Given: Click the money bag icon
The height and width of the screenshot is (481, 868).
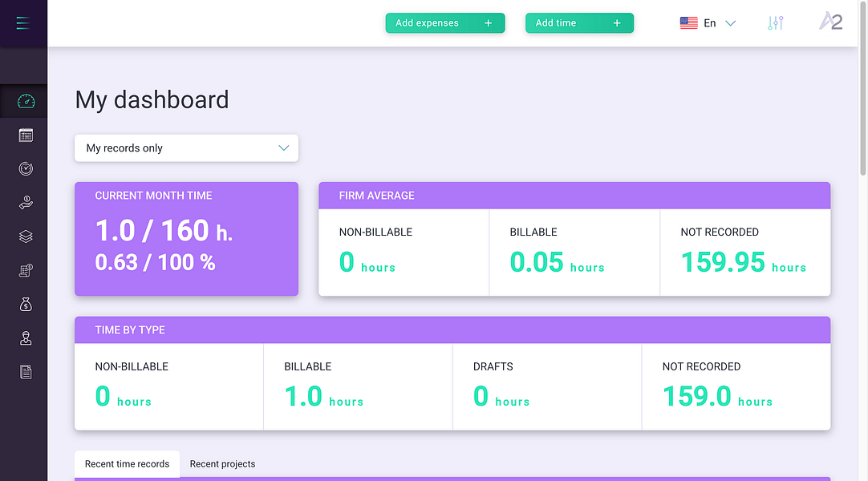Looking at the screenshot, I should coord(26,304).
